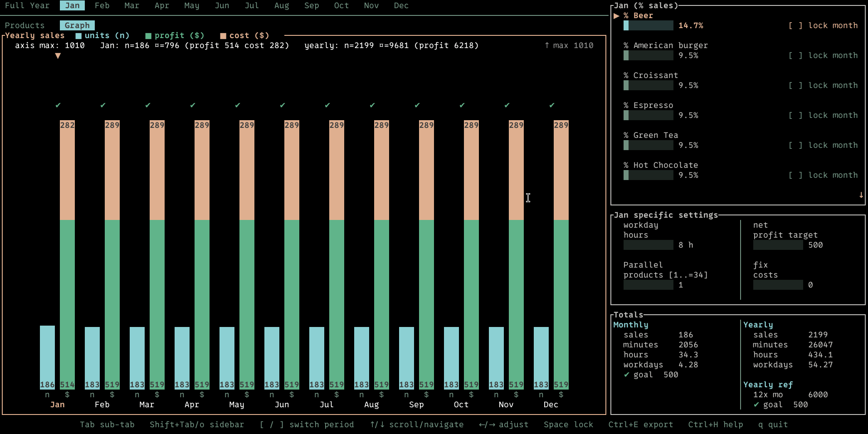The image size is (868, 434).
Task: Adjust the Beer percentage slider bar
Action: [x=649, y=25]
